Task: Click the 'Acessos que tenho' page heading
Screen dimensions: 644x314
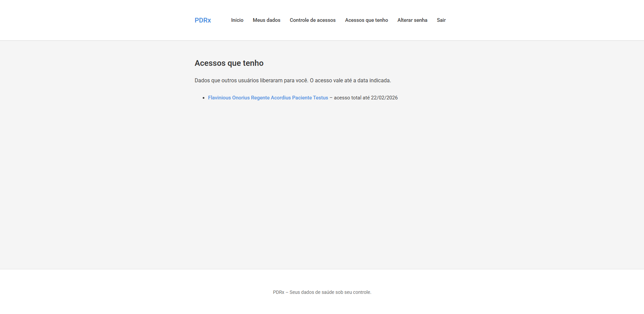Action: click(x=229, y=63)
